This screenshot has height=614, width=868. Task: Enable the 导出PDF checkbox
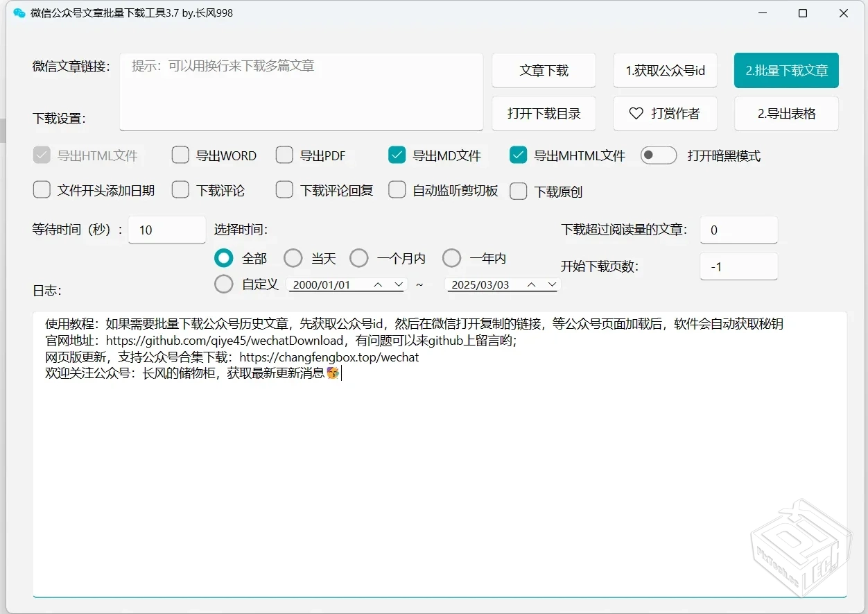[284, 155]
